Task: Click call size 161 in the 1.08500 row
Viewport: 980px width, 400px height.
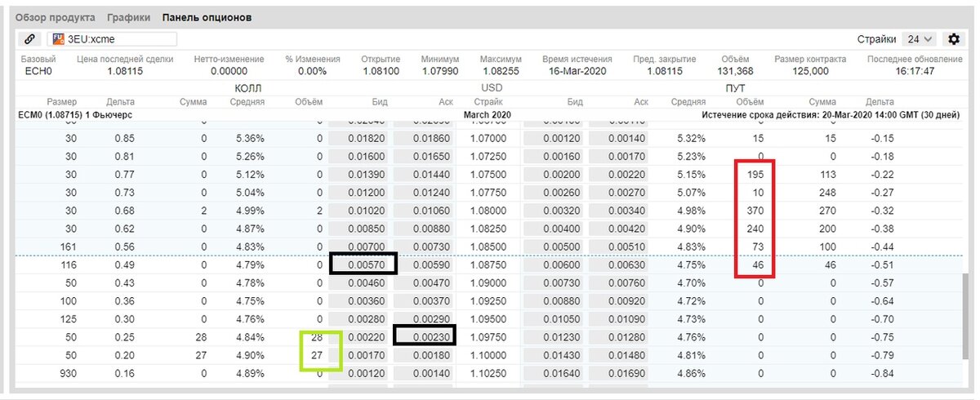Action: click(x=67, y=246)
